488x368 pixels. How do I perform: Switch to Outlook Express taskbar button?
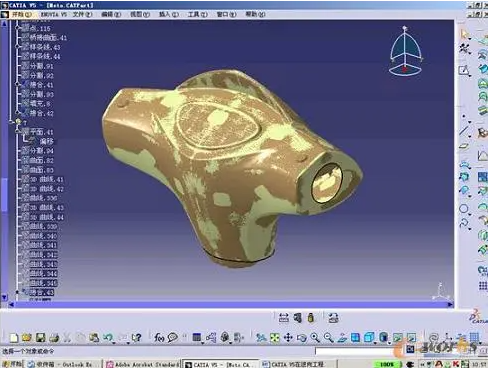(63, 364)
